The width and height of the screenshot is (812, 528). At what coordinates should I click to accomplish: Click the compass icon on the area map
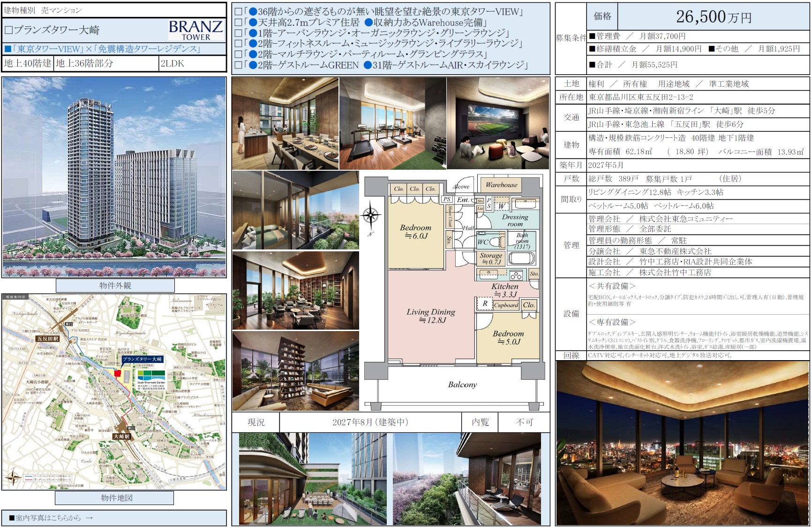(13, 478)
